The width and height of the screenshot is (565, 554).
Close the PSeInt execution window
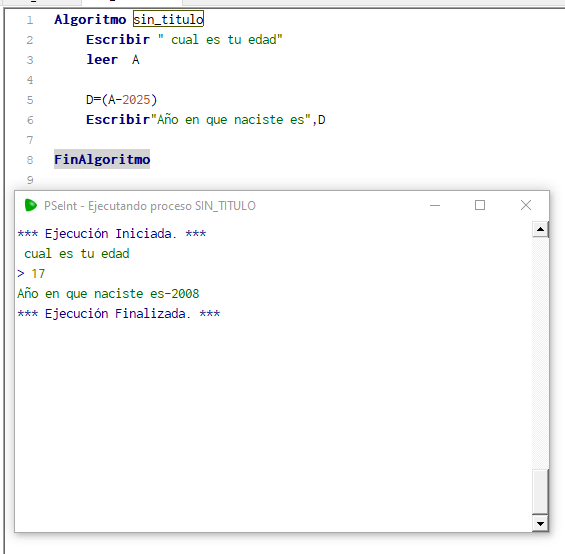526,205
